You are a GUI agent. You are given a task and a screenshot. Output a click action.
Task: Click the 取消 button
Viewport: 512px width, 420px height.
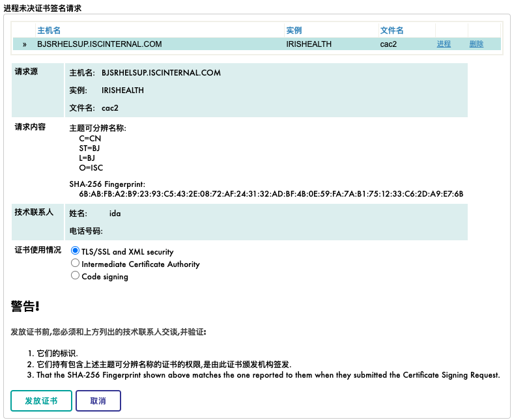[98, 401]
